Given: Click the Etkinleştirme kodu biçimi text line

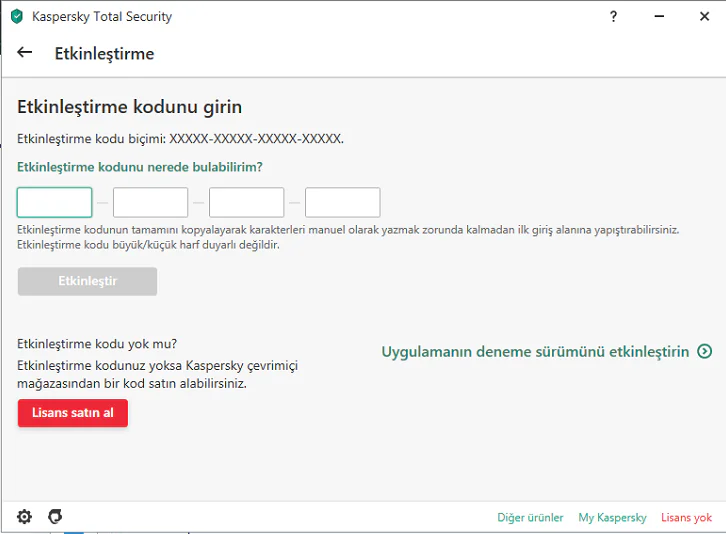Looking at the screenshot, I should 181,138.
